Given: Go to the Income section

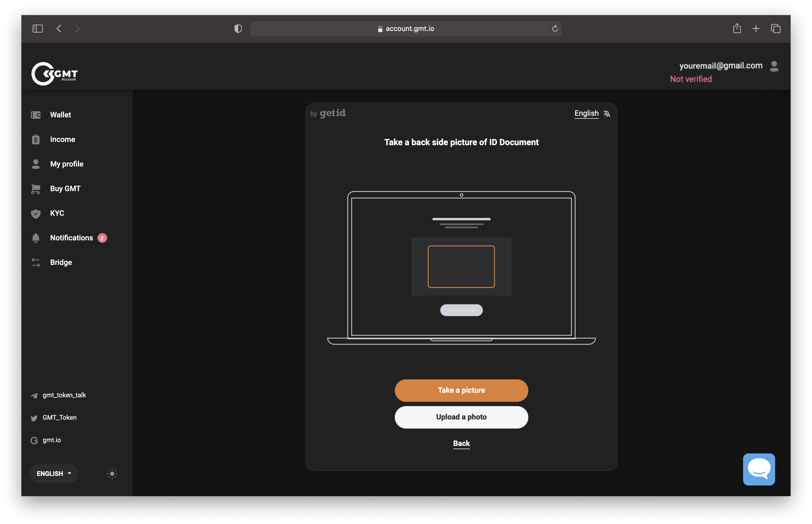Looking at the screenshot, I should coord(63,140).
